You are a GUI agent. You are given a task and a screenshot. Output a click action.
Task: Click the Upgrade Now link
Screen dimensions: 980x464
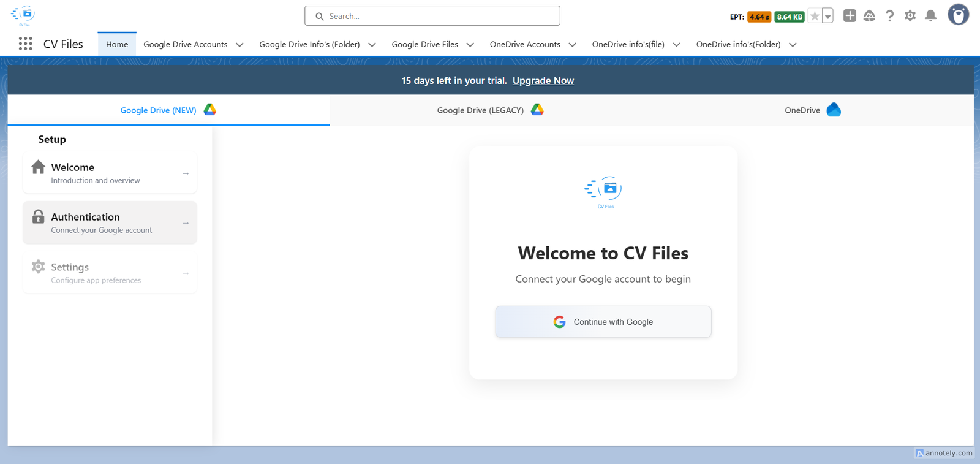pyautogui.click(x=543, y=81)
